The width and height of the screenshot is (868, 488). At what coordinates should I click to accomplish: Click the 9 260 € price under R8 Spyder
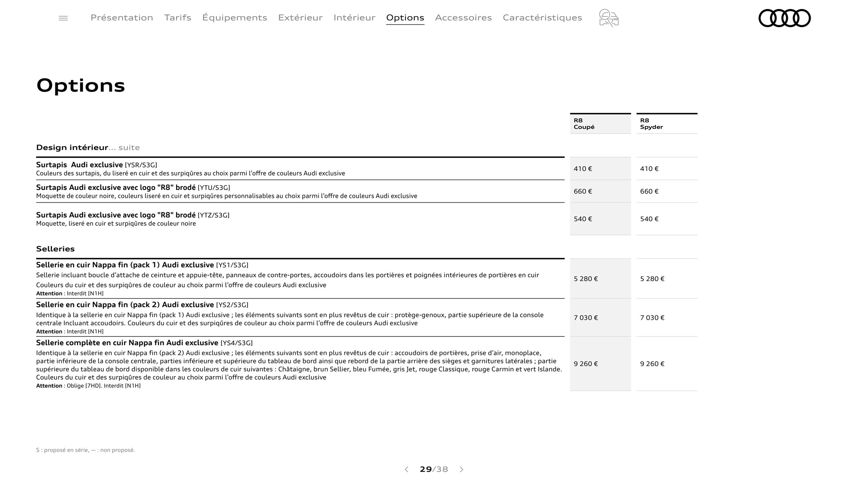point(652,364)
